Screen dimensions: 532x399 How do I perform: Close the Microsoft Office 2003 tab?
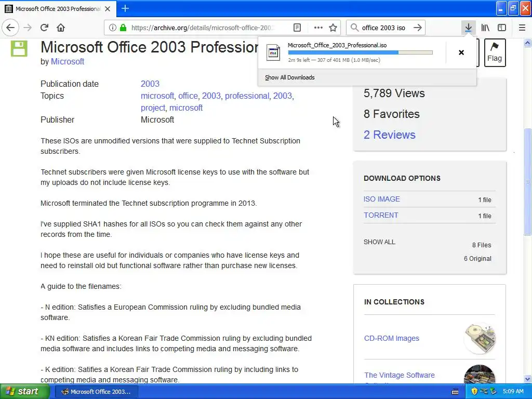point(108,9)
